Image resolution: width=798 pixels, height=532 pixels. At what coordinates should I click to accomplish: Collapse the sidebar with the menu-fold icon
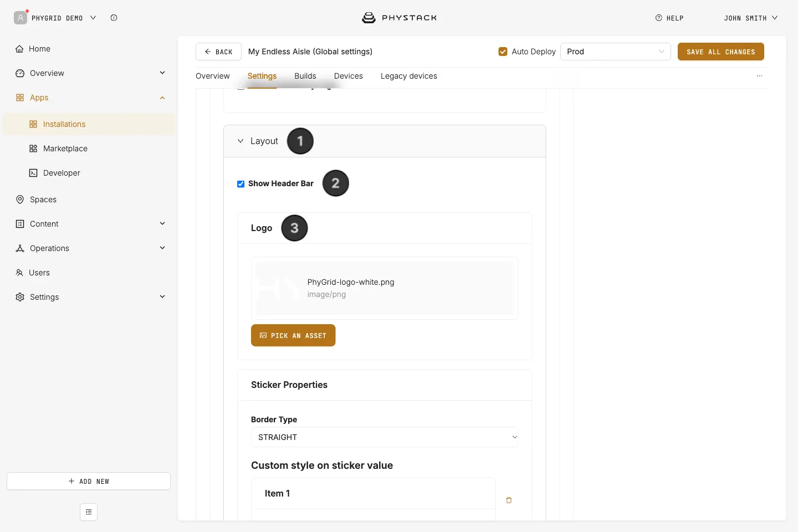[89, 512]
